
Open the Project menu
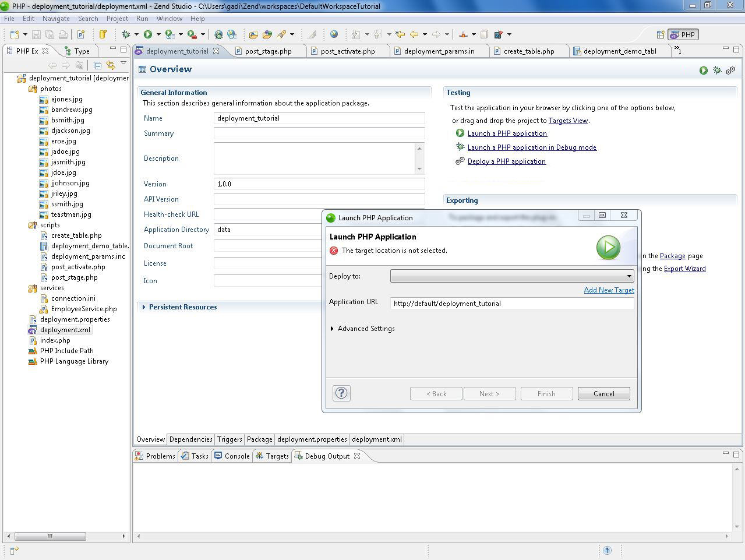(x=117, y=19)
